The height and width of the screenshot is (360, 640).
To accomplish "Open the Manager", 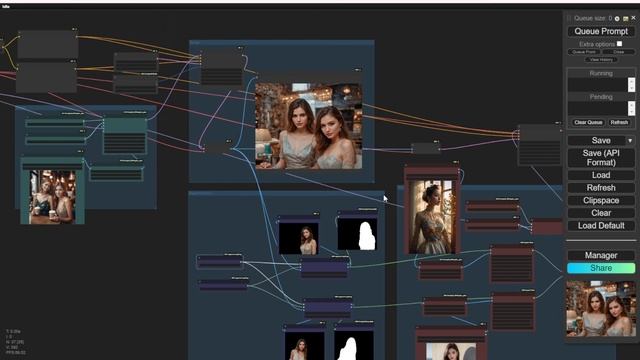I will pyautogui.click(x=601, y=256).
